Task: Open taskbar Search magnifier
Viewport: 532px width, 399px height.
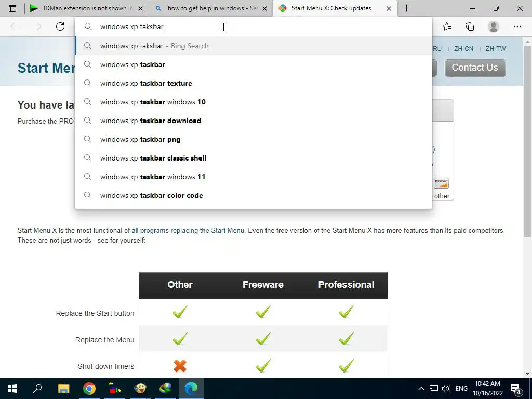Action: (37, 389)
